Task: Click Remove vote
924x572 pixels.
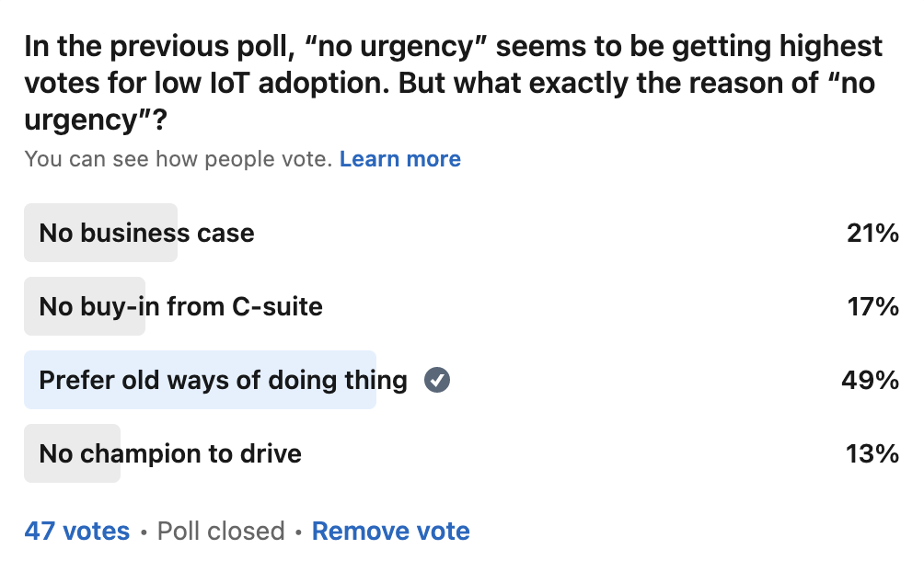Action: pyautogui.click(x=391, y=531)
